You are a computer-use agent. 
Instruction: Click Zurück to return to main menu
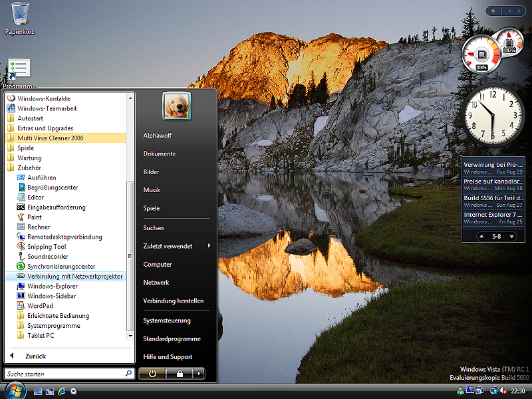(35, 356)
